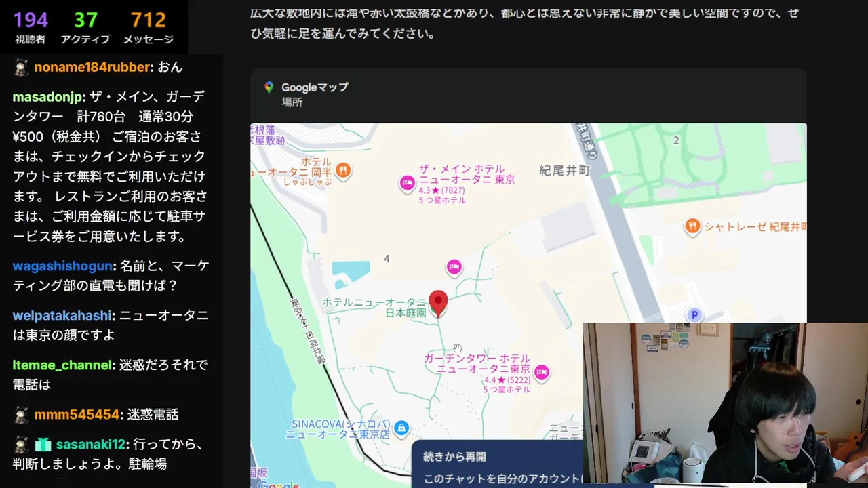Click the username welpatakahashi in chat
The height and width of the screenshot is (488, 868).
coord(62,316)
